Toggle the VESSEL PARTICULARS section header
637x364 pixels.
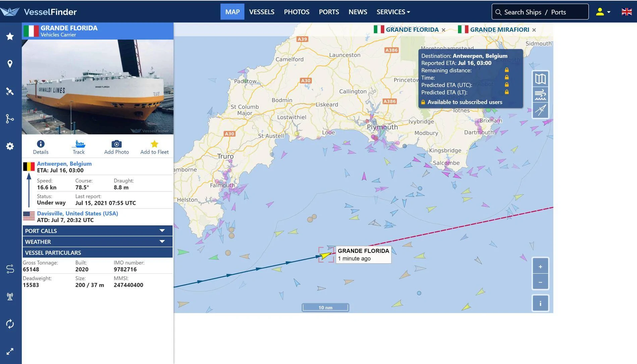pyautogui.click(x=98, y=252)
